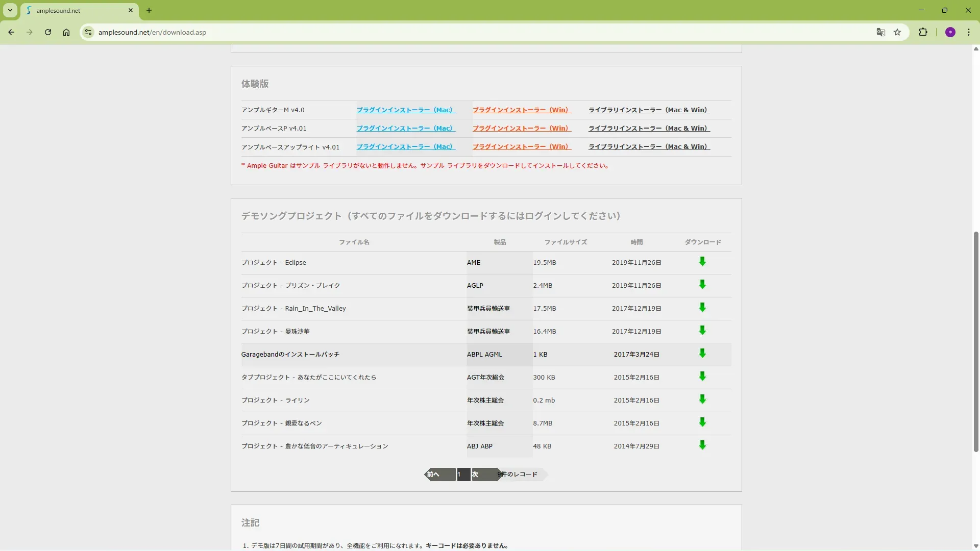Click download arrow for 48 KB ABJ ABP project

tap(702, 445)
